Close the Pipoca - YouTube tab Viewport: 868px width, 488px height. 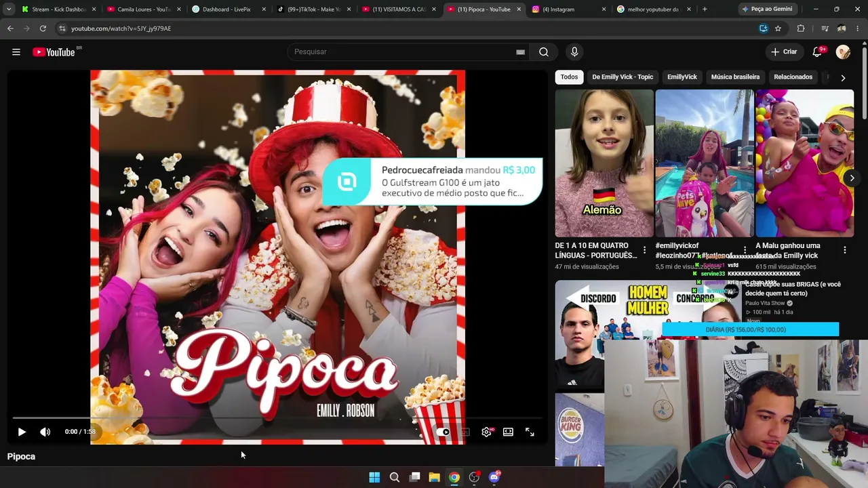coord(519,9)
